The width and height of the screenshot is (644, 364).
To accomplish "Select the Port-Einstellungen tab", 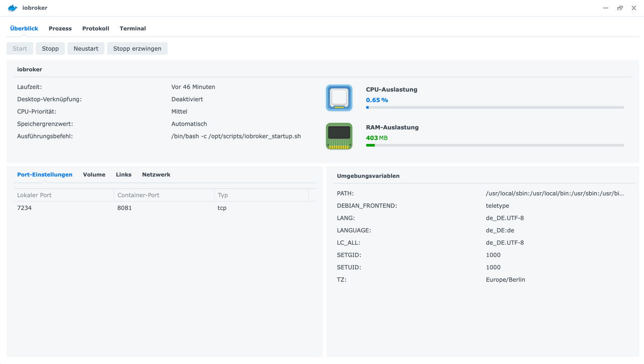I will tap(45, 174).
